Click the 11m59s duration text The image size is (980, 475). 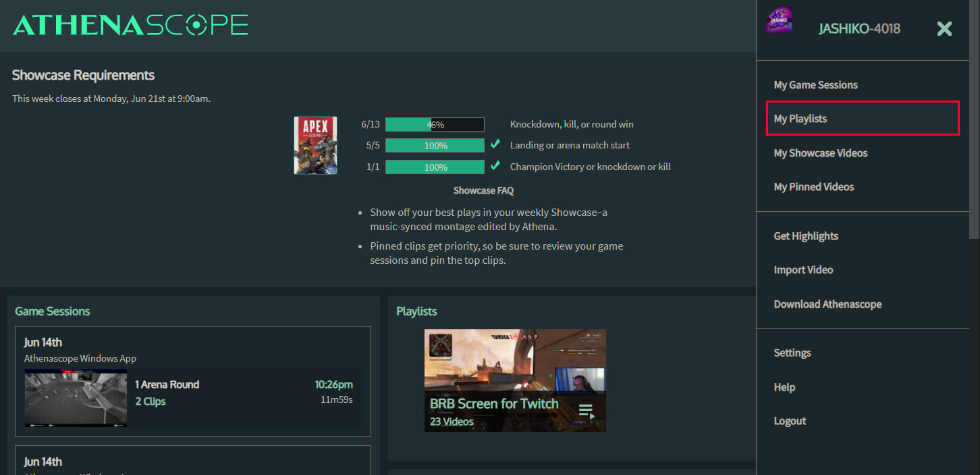pos(337,400)
